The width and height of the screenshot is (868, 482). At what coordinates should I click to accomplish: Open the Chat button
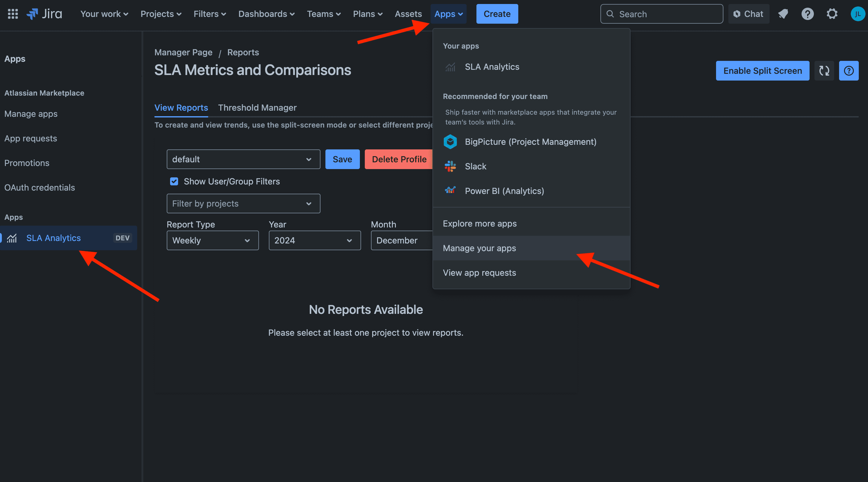tap(748, 14)
